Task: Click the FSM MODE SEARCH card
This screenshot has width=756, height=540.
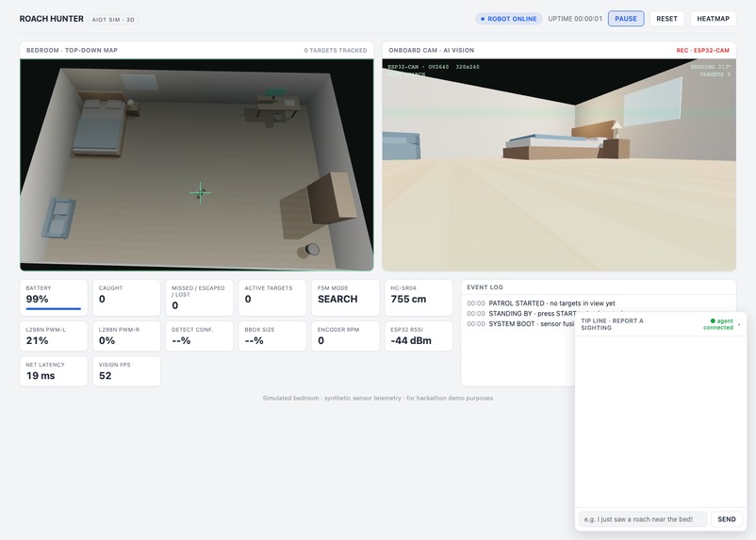Action: (x=345, y=298)
